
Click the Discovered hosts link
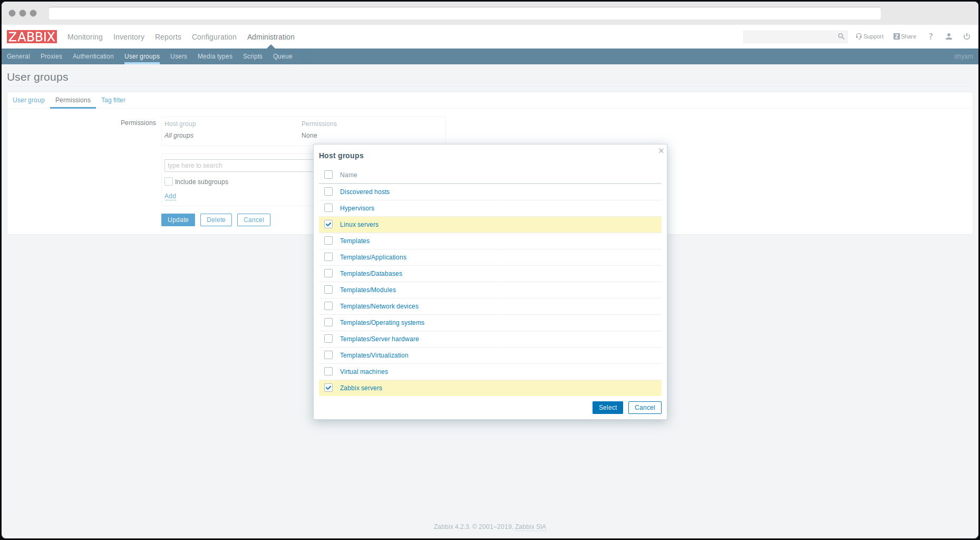[x=365, y=192]
